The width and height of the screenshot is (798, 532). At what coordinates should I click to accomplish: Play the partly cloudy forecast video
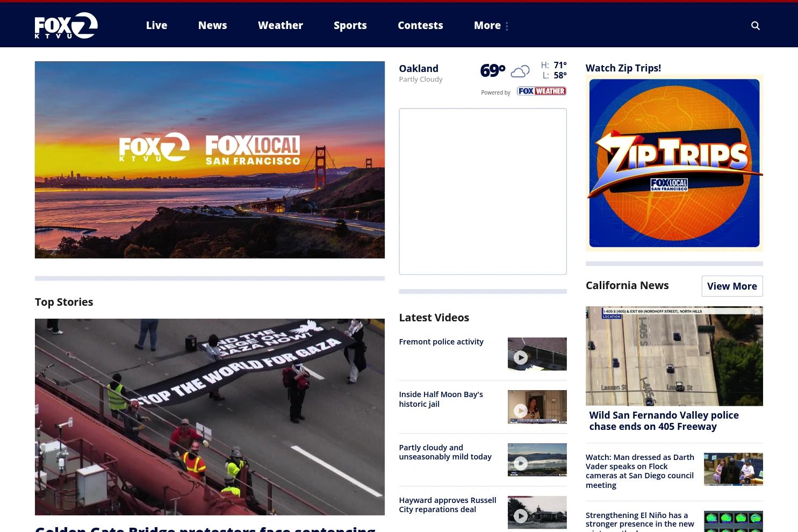point(537,460)
